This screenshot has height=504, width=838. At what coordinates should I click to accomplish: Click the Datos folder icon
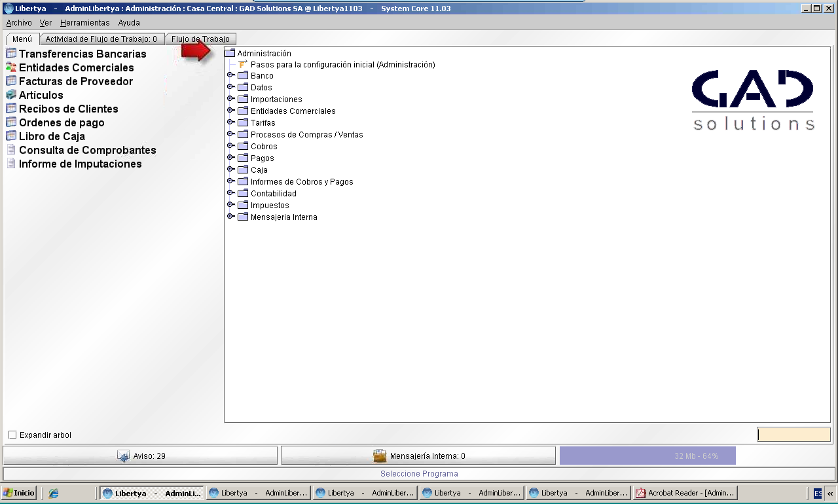pos(243,88)
